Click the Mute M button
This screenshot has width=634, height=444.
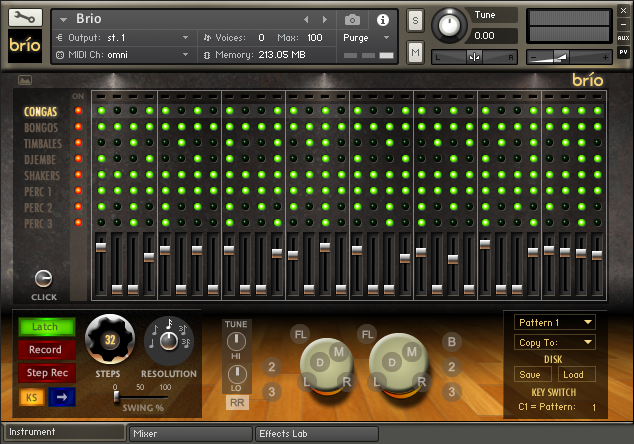click(415, 52)
